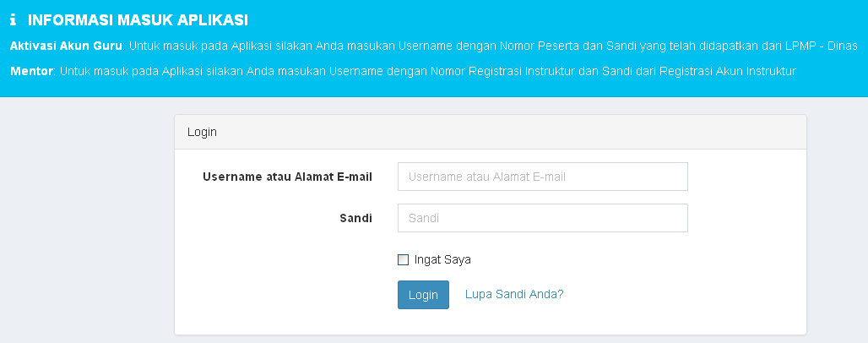Viewport: 868px width, 343px height.
Task: Click the INFORMASI MASUK APLIKASI heading
Action: (138, 20)
